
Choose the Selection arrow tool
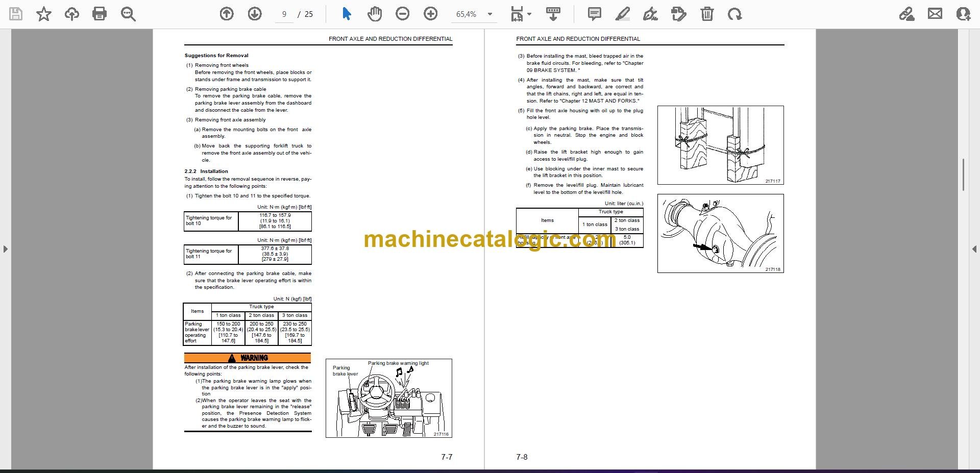coord(347,14)
